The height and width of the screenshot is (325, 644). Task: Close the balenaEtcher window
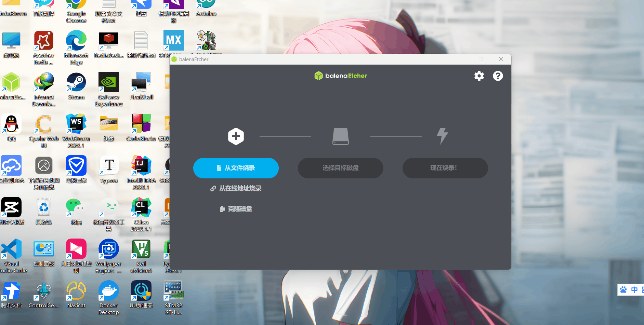point(501,59)
